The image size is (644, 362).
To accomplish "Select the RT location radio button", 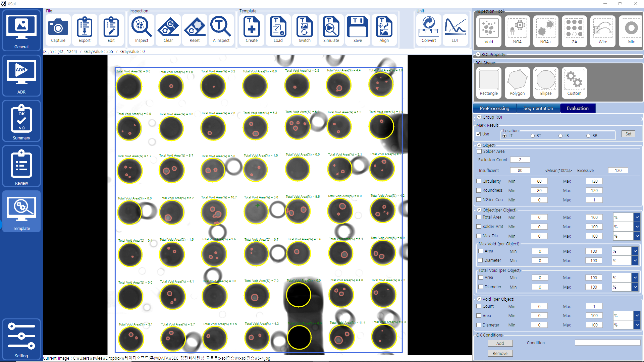I will pyautogui.click(x=533, y=136).
